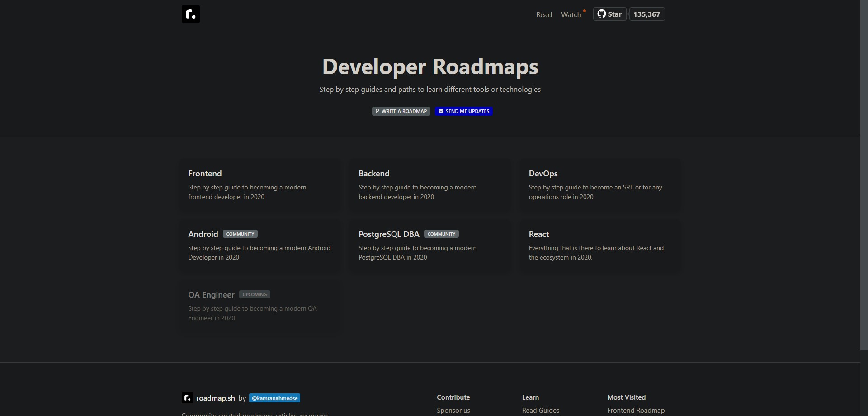
Task: Open the Read nav link
Action: point(544,14)
